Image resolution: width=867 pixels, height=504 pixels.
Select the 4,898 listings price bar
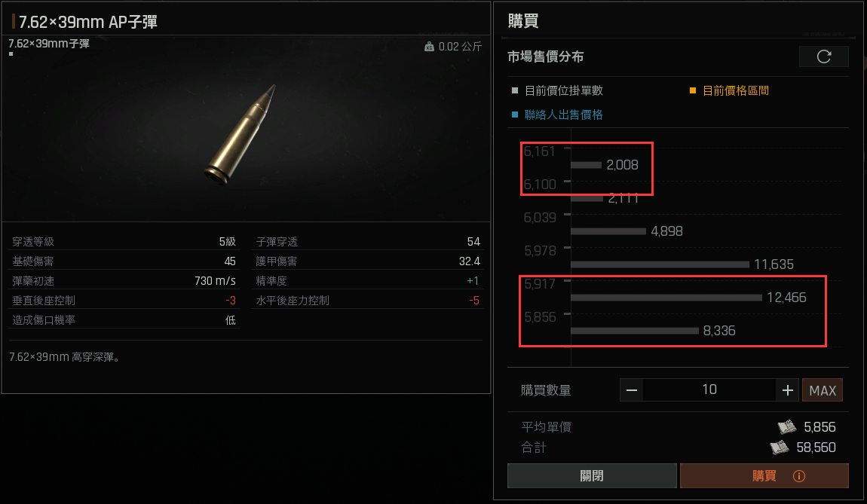tap(608, 231)
